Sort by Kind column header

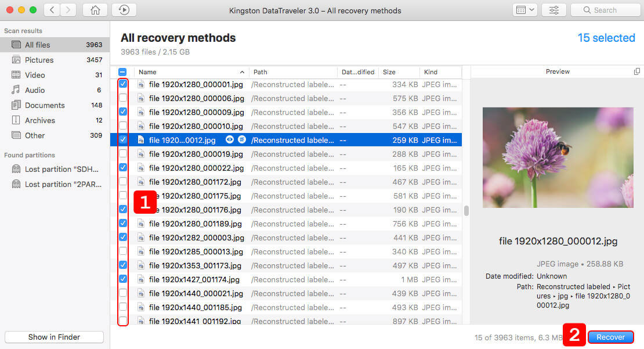440,72
